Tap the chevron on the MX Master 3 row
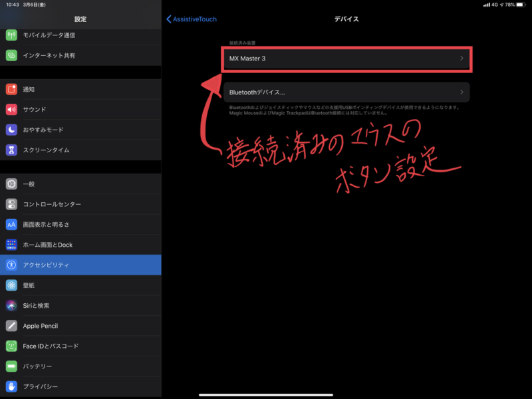Viewport: 532px width, 399px height. (462, 59)
